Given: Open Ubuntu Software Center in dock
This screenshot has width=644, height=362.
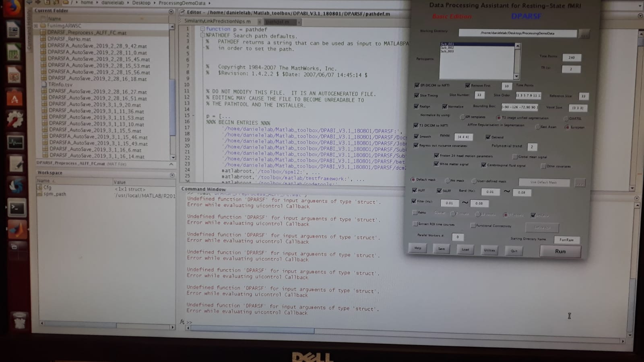Looking at the screenshot, I should tap(14, 99).
